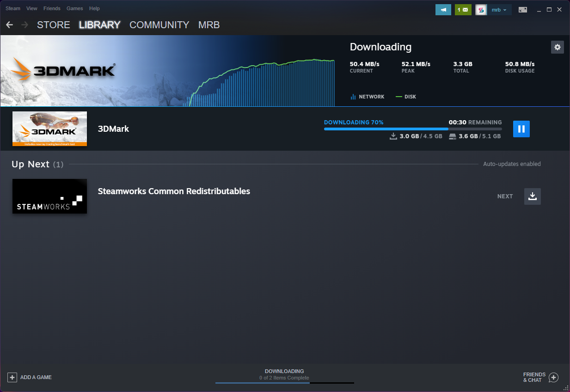The image size is (570, 392).
Task: Click the 3DMark title in downloads
Action: [x=113, y=129]
